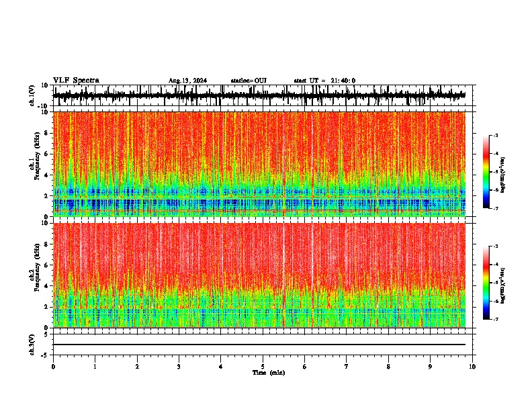The width and height of the screenshot is (532, 411).
Task: Click the time axis tick label '3'
Action: pyautogui.click(x=179, y=367)
